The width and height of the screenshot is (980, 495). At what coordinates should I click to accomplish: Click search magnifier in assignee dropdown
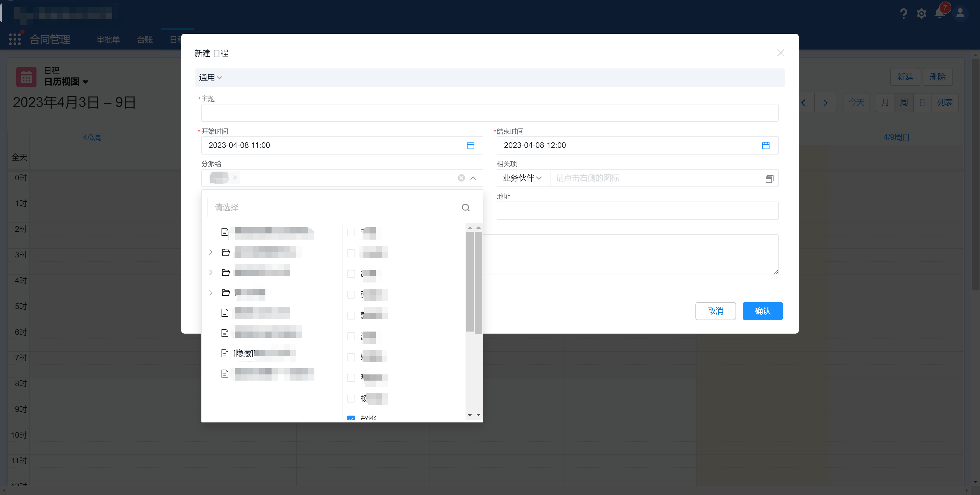466,207
